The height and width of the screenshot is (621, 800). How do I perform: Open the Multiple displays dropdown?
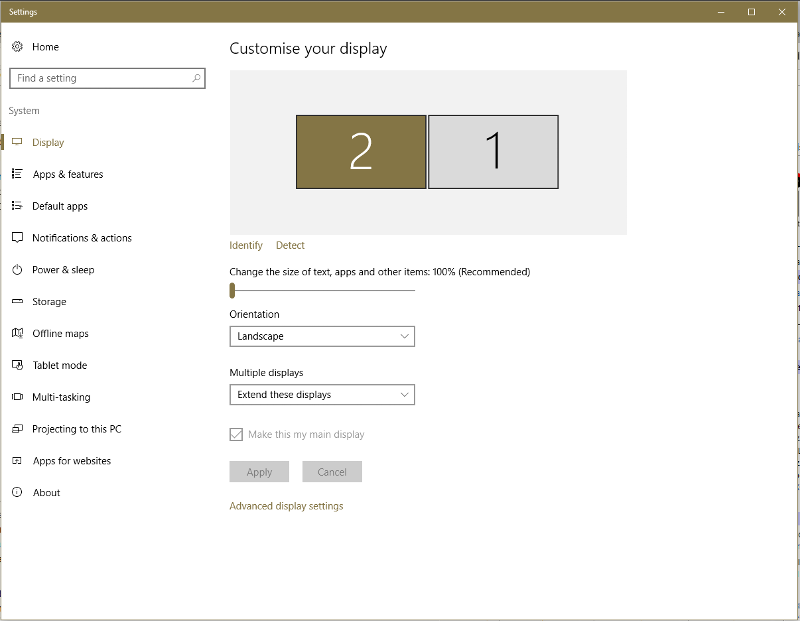(321, 394)
